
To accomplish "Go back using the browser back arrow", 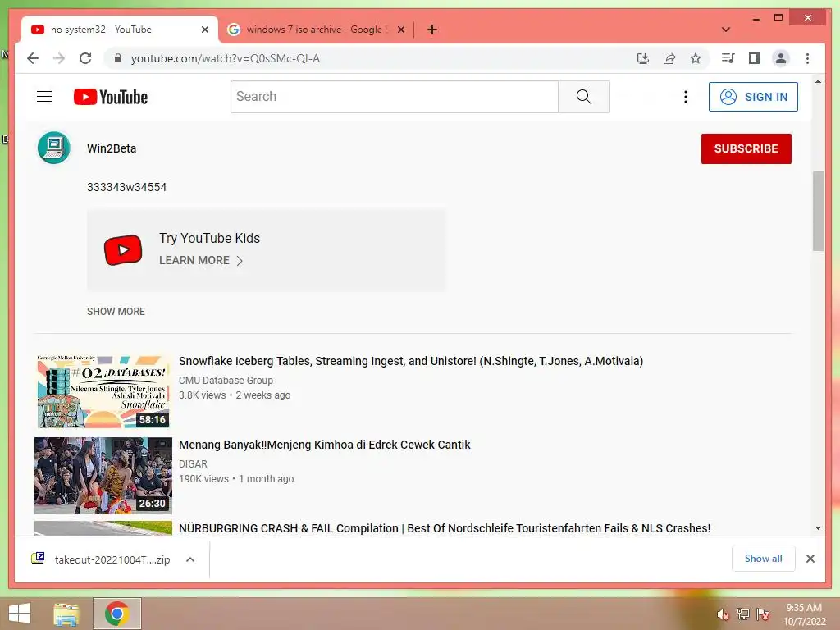I will [33, 58].
